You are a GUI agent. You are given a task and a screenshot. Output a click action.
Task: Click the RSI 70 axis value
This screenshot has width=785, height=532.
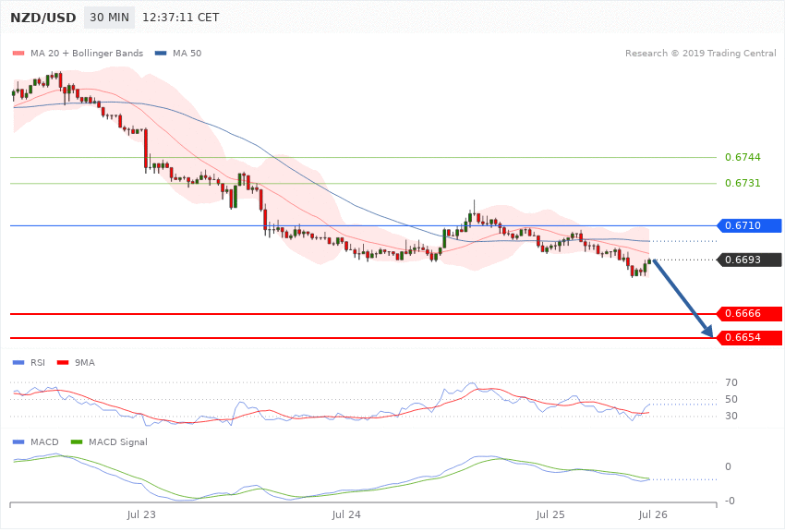pos(731,383)
